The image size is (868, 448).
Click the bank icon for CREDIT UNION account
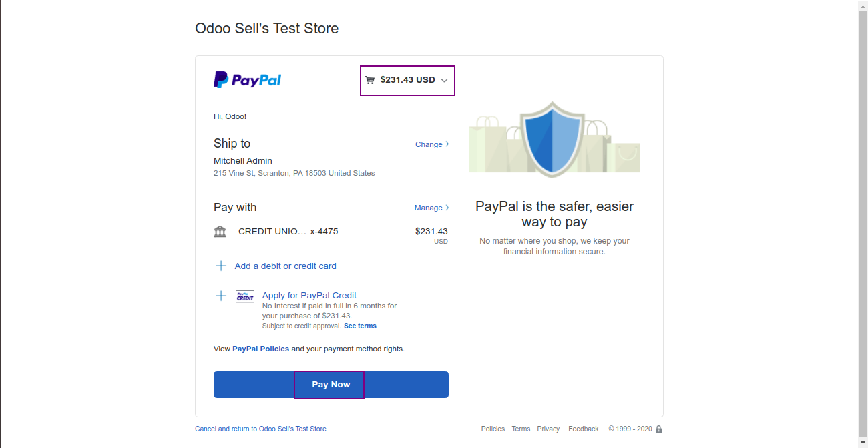pos(220,232)
